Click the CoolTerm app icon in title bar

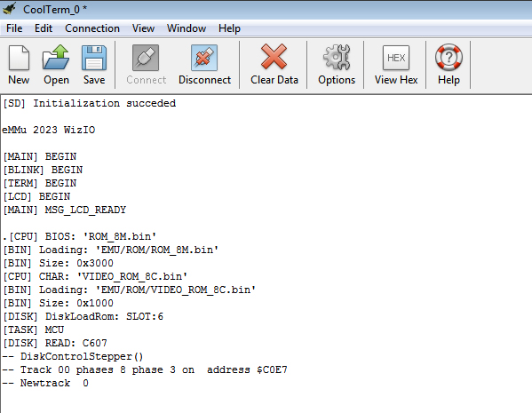(9, 9)
